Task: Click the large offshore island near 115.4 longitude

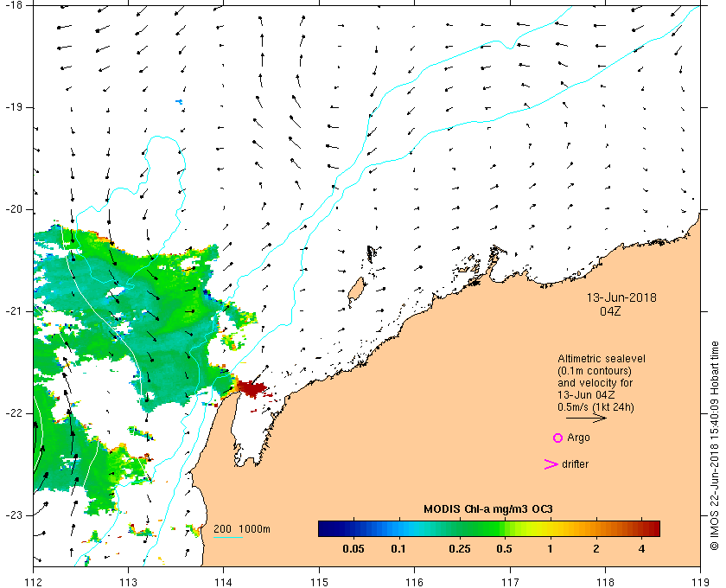Action: point(356,290)
